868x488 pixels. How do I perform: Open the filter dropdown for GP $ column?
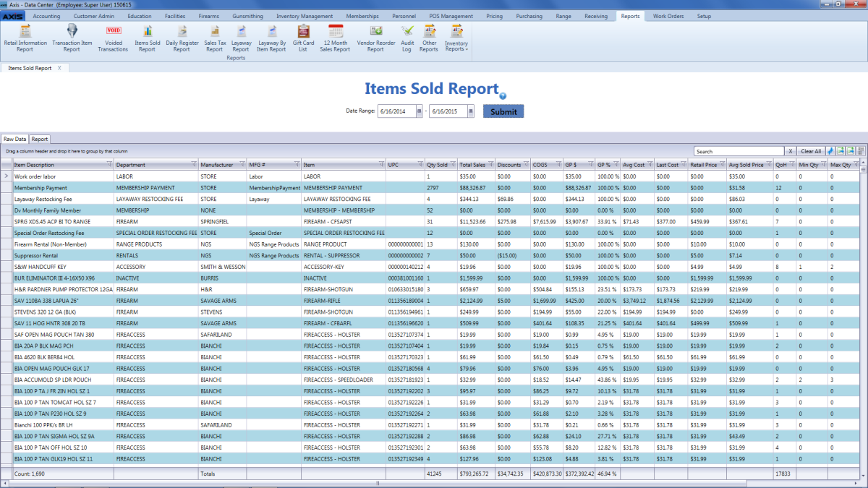click(x=591, y=165)
